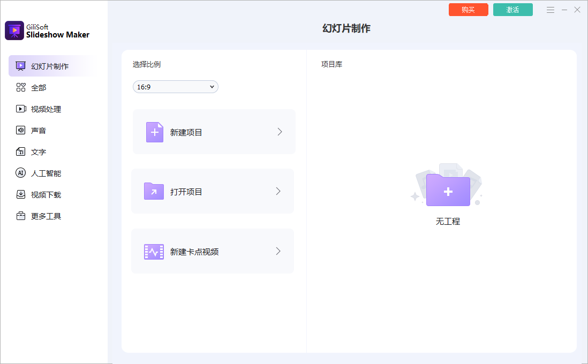Click the 文字 text icon in sidebar
Screen dimensions: 588x364
[x=21, y=151]
